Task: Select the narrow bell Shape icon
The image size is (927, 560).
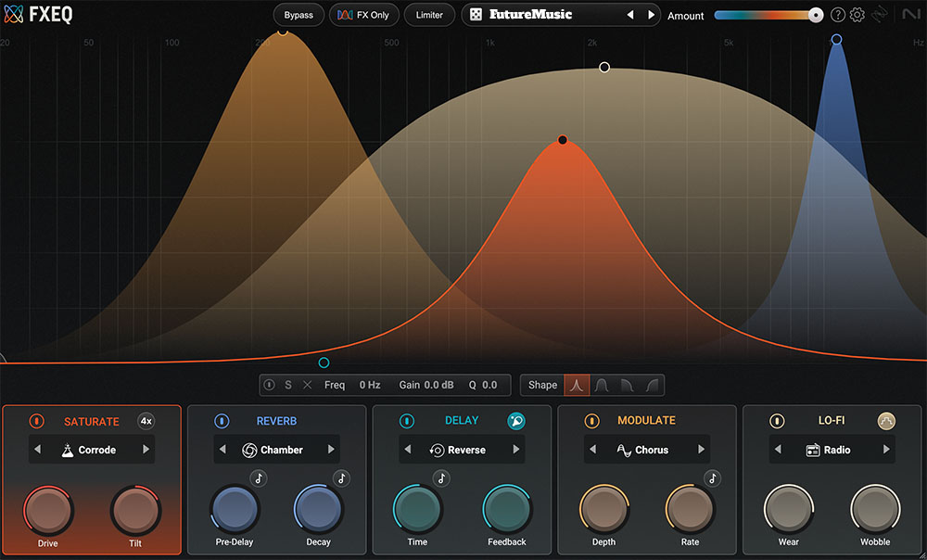Action: [577, 385]
